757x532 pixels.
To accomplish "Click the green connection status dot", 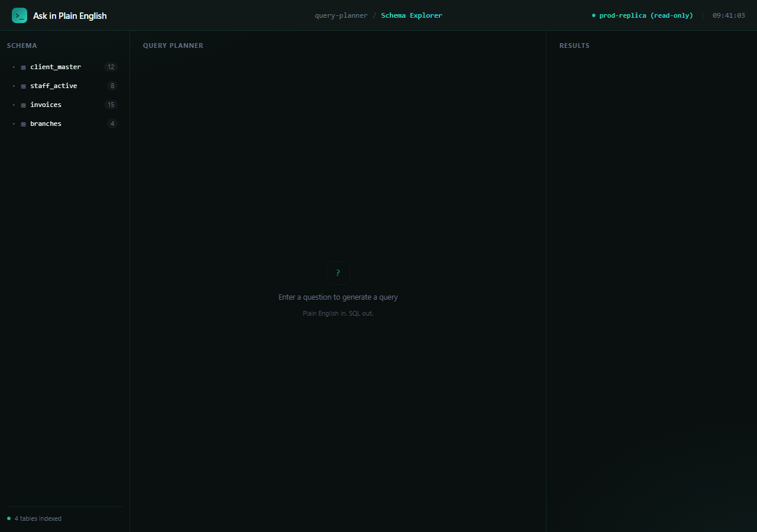I will 594,15.
